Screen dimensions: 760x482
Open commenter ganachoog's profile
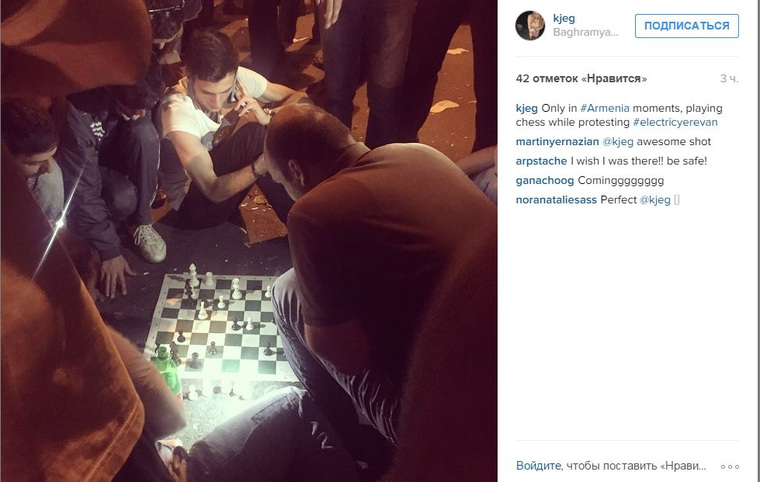tap(545, 180)
